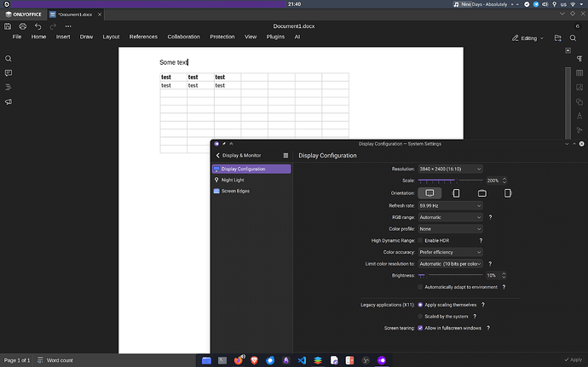
Task: Toggle the Enable HDR checkbox
Action: click(x=420, y=240)
